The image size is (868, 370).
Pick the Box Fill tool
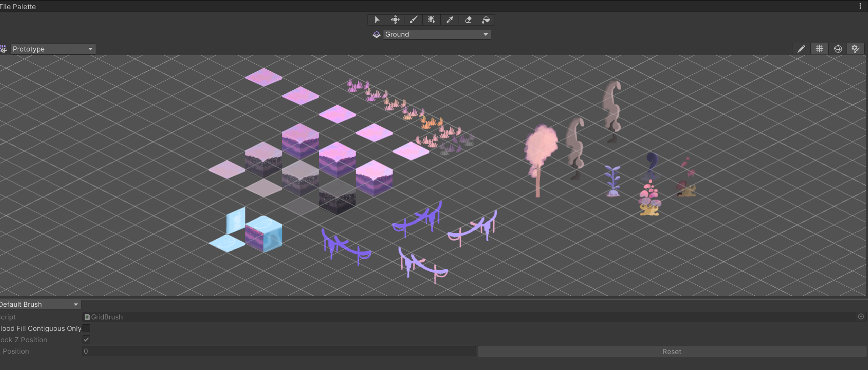(431, 20)
